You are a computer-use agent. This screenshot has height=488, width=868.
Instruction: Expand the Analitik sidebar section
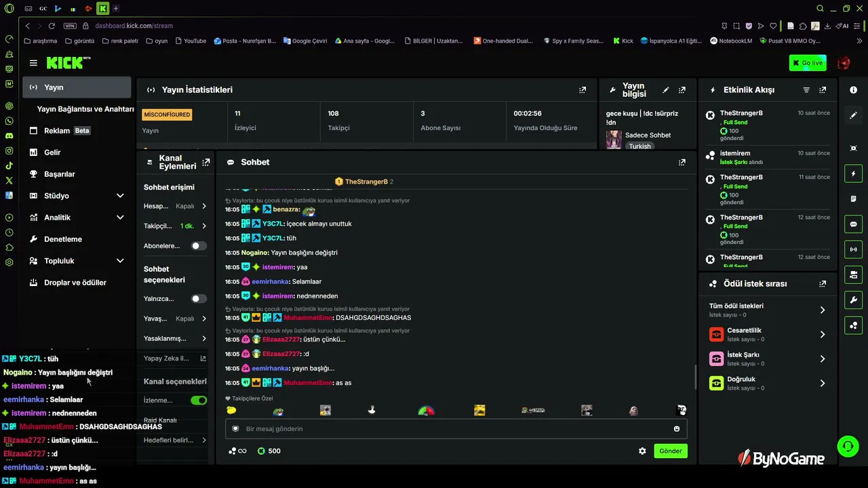[x=120, y=218]
